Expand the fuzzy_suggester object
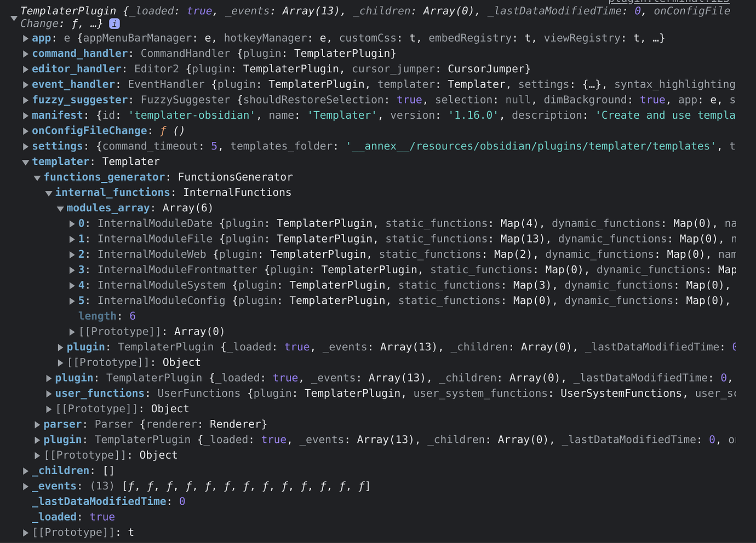The height and width of the screenshot is (543, 756). click(25, 100)
